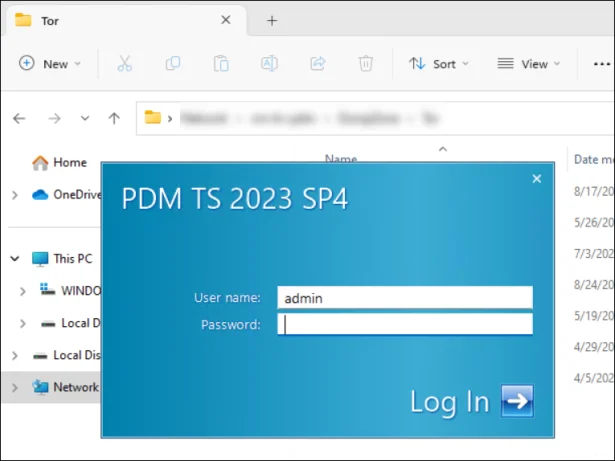The width and height of the screenshot is (615, 461).
Task: Expand the OneDrive tree node
Action: (x=14, y=195)
